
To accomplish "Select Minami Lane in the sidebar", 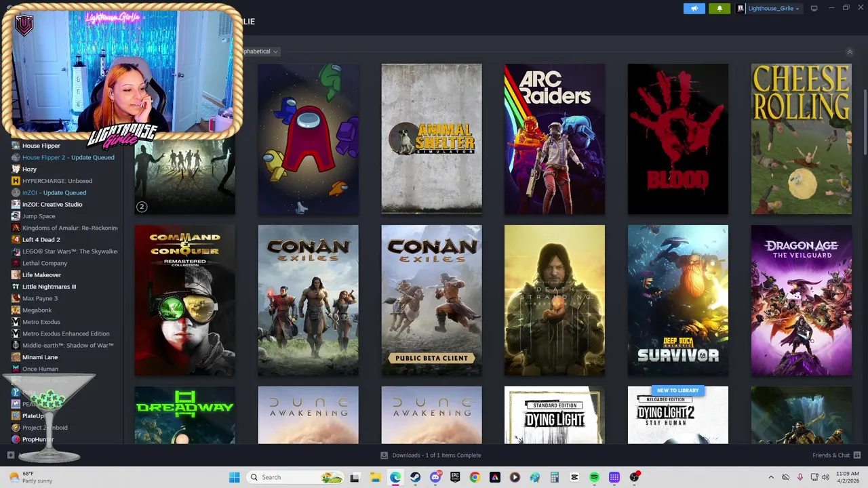I will click(40, 357).
